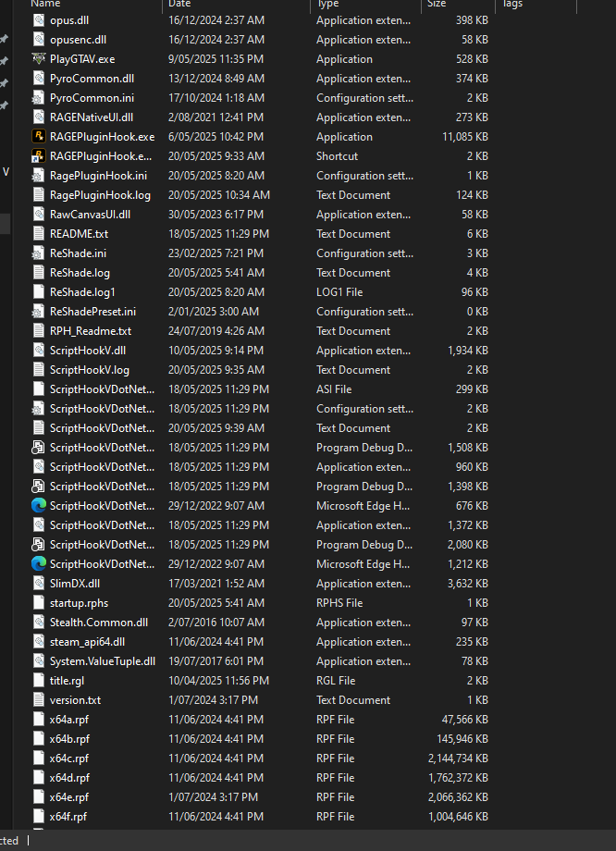Viewport: 616px width, 851px height.
Task: Click the ScriptHookV.dll file icon
Action: tap(39, 351)
